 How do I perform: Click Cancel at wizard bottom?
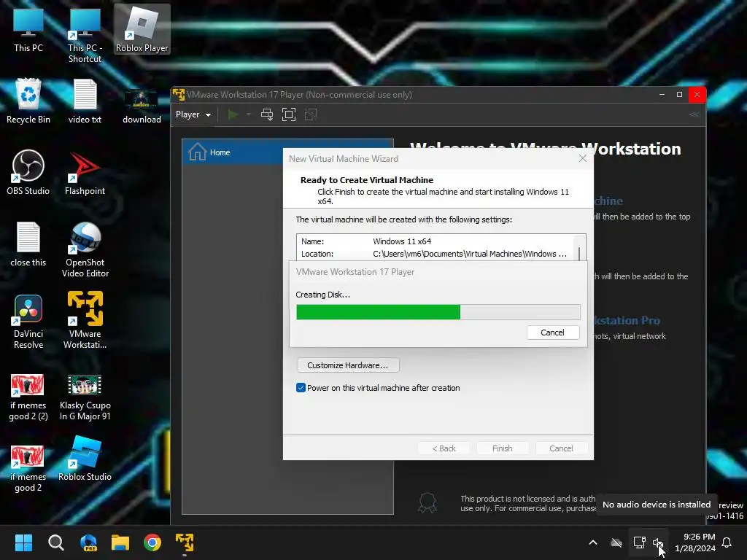click(x=561, y=448)
